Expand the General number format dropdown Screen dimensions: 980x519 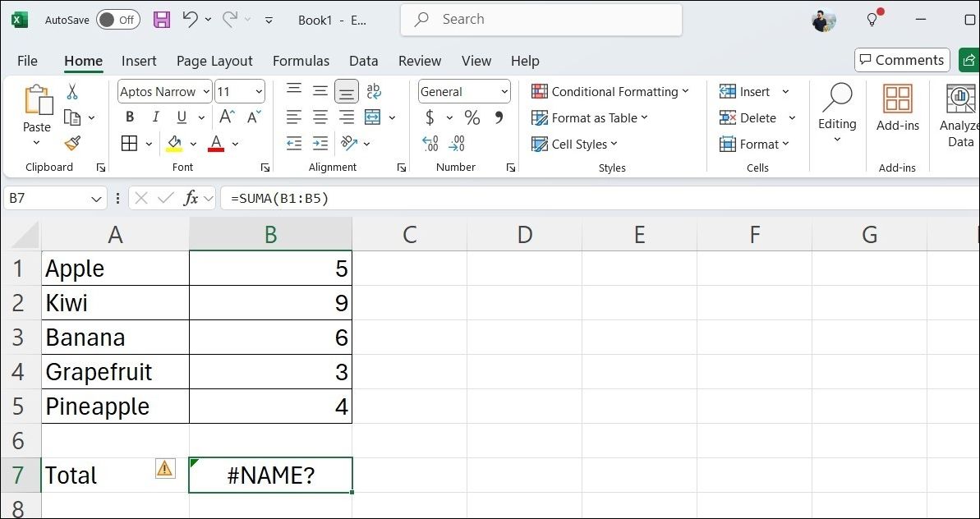click(x=504, y=92)
